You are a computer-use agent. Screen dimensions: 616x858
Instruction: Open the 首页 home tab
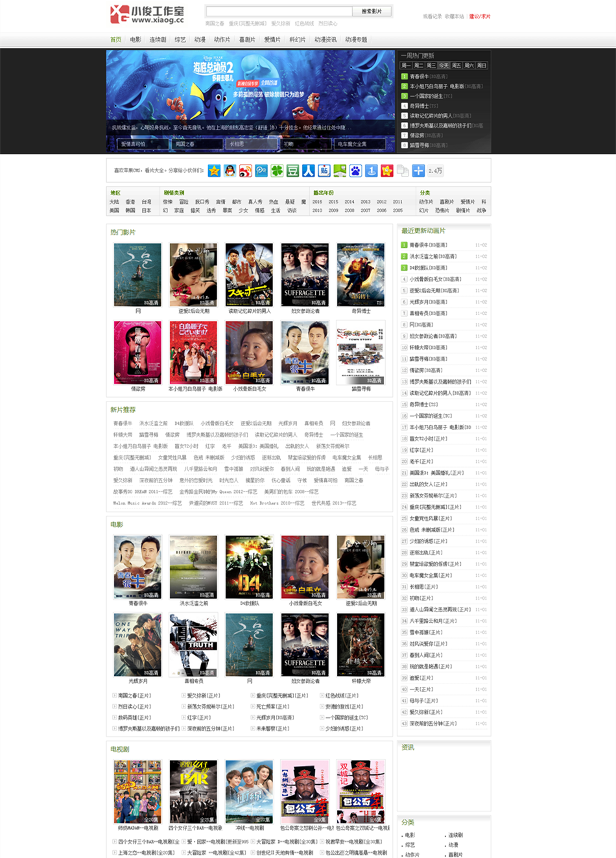point(115,40)
